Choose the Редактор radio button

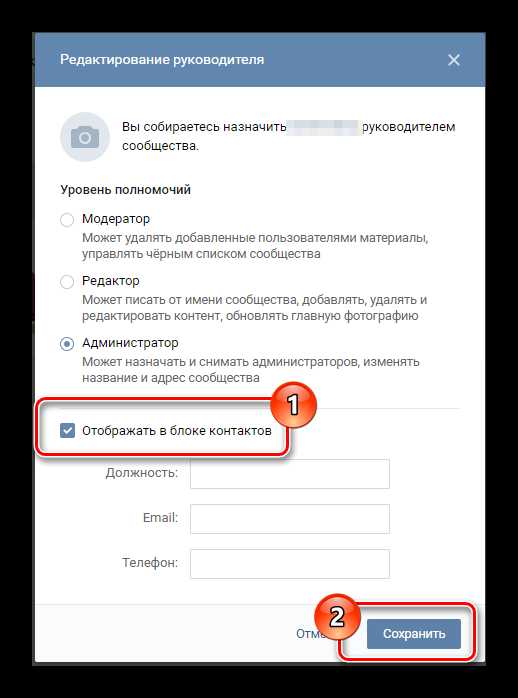click(67, 282)
